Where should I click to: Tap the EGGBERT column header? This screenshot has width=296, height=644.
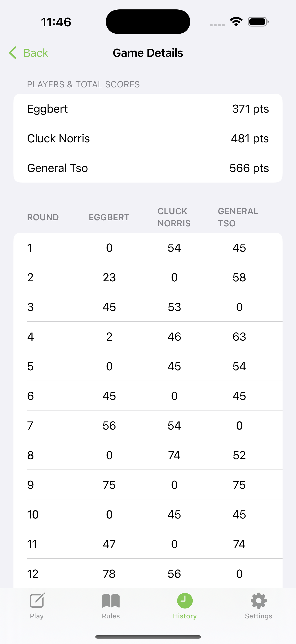click(x=109, y=217)
